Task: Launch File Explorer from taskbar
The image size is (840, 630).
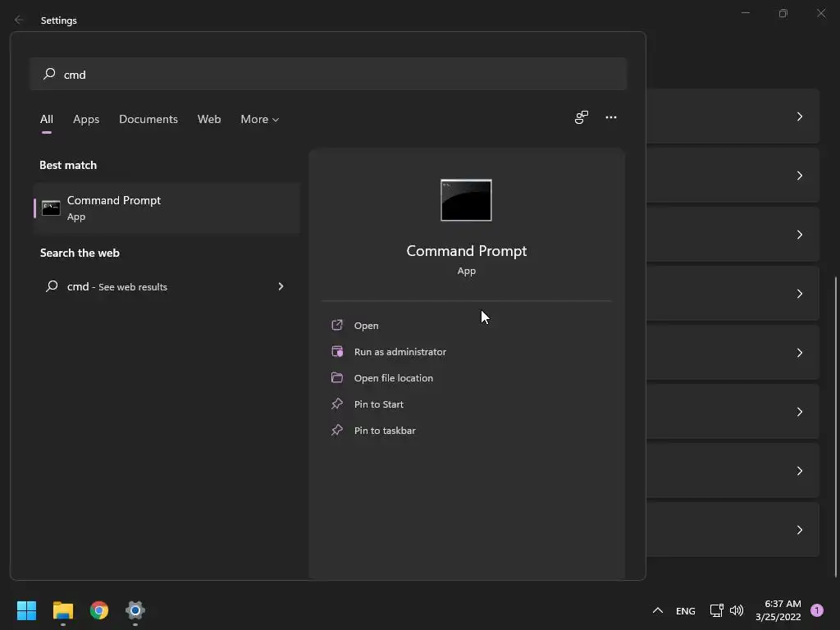Action: [x=62, y=610]
